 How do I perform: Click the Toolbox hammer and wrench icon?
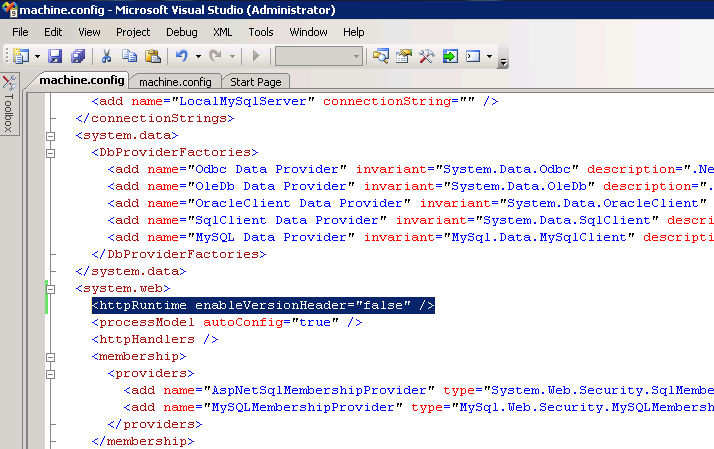427,56
